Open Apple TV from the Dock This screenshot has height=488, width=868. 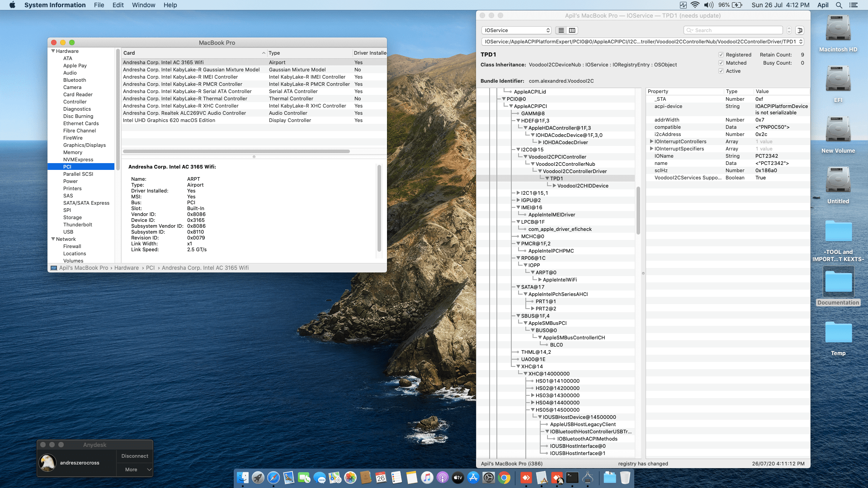(x=458, y=478)
